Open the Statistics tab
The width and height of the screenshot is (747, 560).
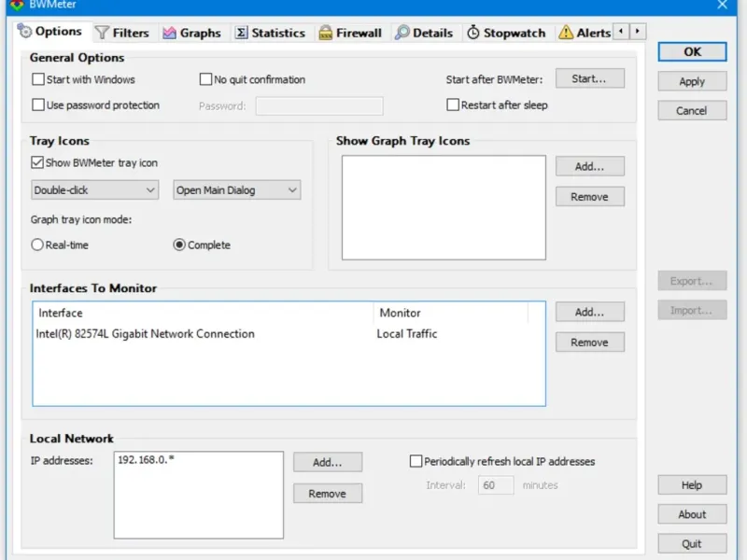click(271, 33)
